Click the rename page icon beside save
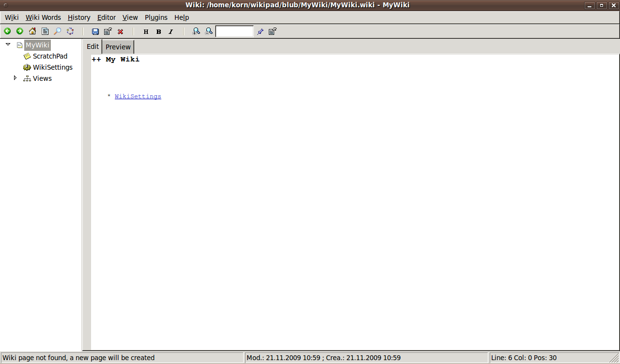620x364 pixels. click(x=108, y=31)
